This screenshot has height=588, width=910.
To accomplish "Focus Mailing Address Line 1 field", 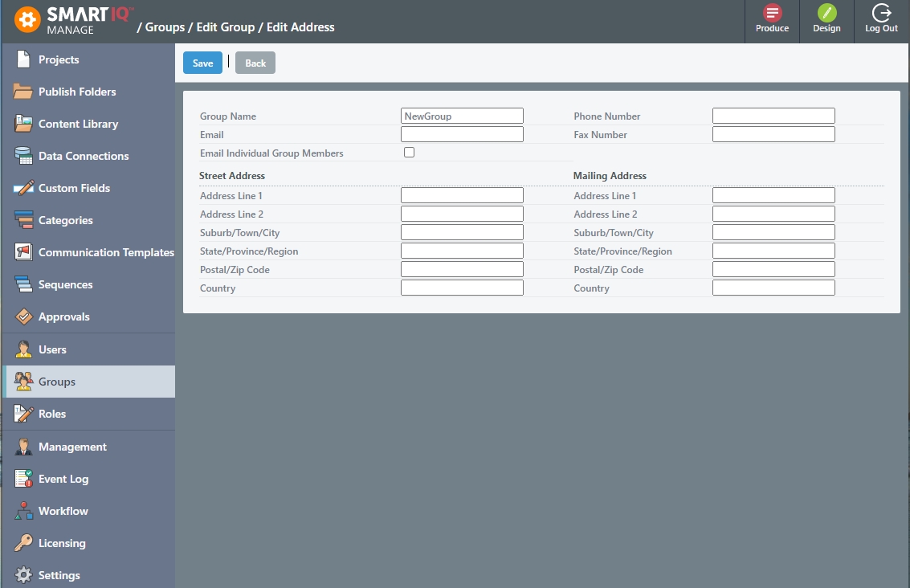I will click(773, 195).
